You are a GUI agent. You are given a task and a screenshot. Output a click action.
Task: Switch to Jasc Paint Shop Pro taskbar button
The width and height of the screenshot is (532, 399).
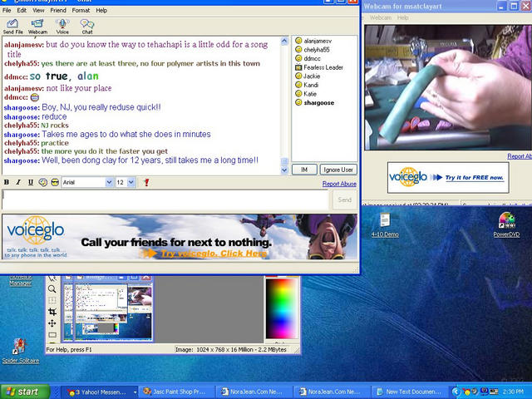click(176, 392)
